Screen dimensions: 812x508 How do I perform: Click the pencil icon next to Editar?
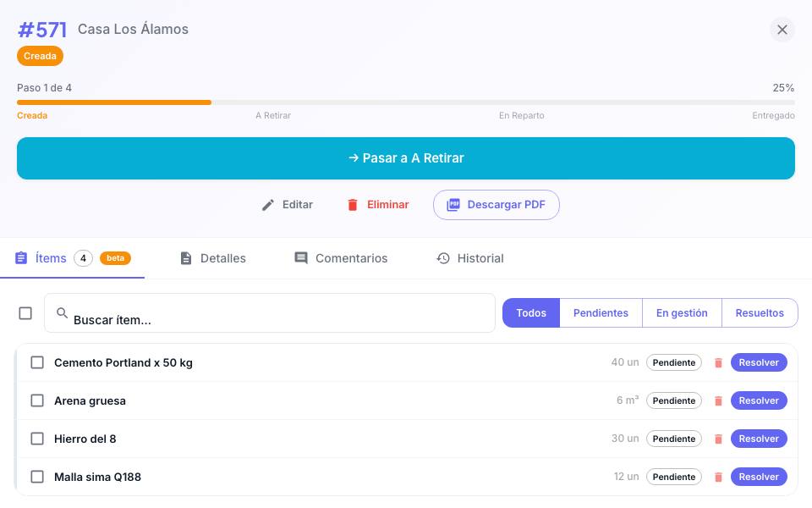(x=268, y=205)
